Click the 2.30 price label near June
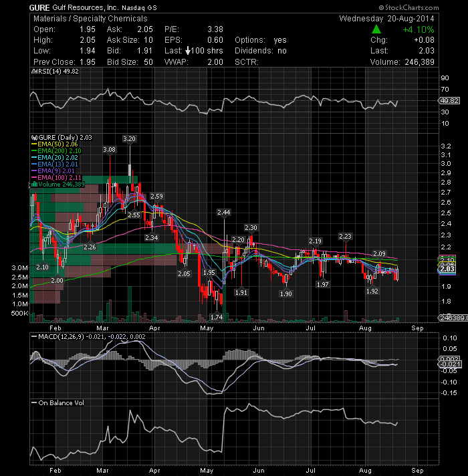The image size is (468, 476). point(251,228)
